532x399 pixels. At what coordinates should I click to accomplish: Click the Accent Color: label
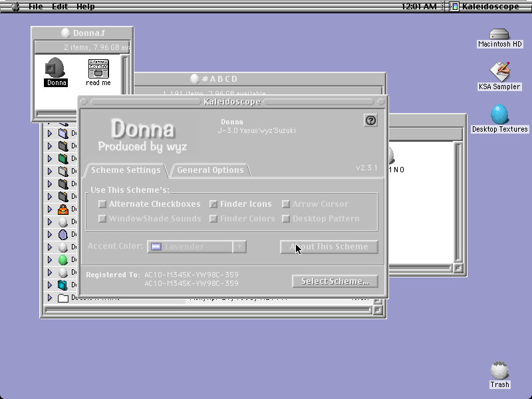(x=115, y=246)
